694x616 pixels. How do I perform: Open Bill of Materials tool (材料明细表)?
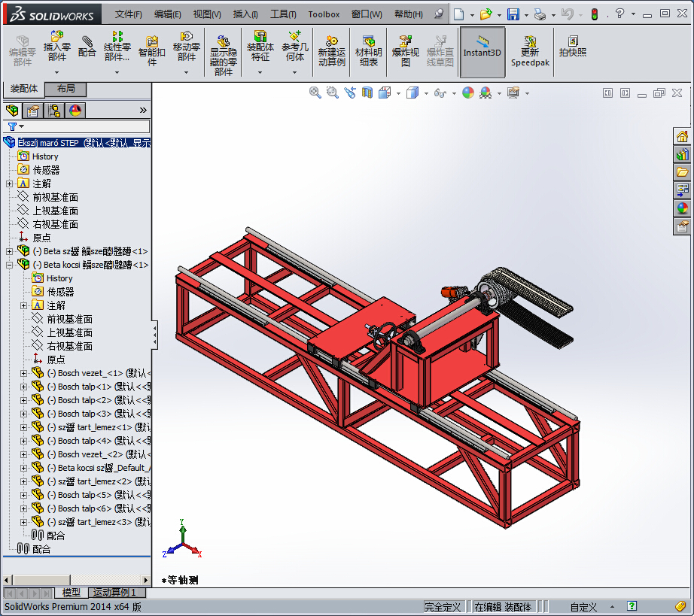(368, 50)
